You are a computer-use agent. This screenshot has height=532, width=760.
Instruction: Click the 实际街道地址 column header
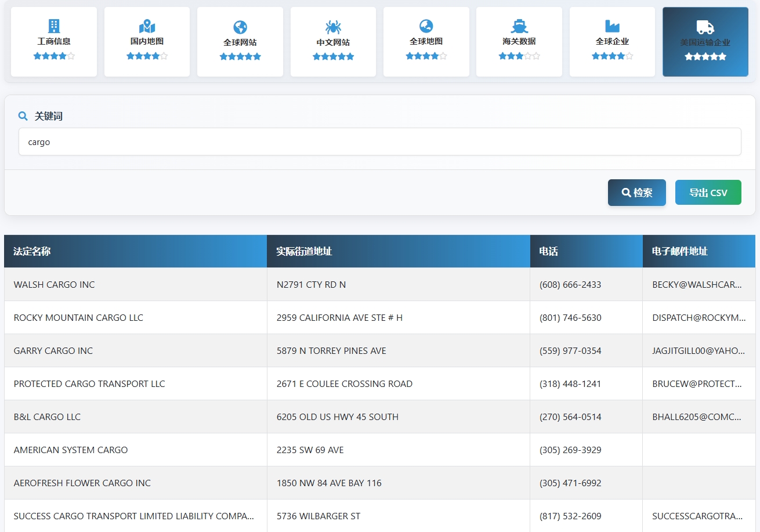pyautogui.click(x=399, y=251)
